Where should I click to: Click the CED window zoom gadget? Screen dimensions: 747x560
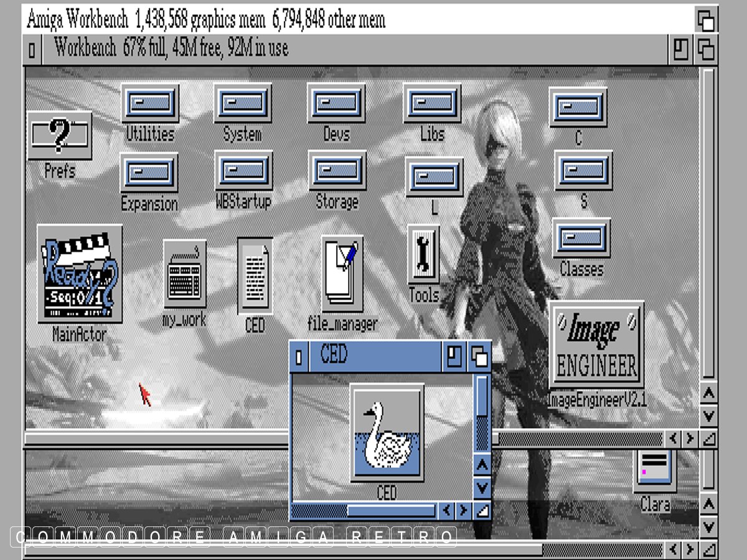454,357
